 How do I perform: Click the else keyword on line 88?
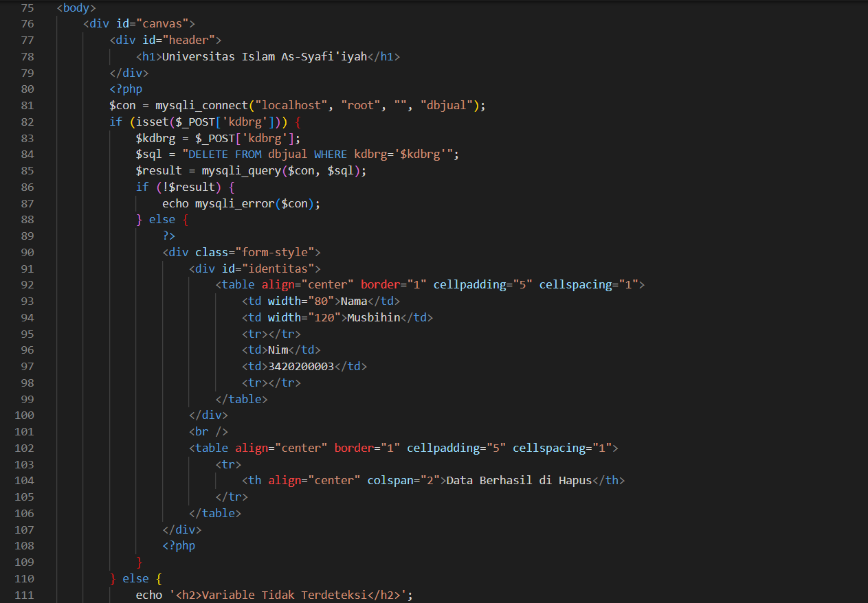click(162, 220)
